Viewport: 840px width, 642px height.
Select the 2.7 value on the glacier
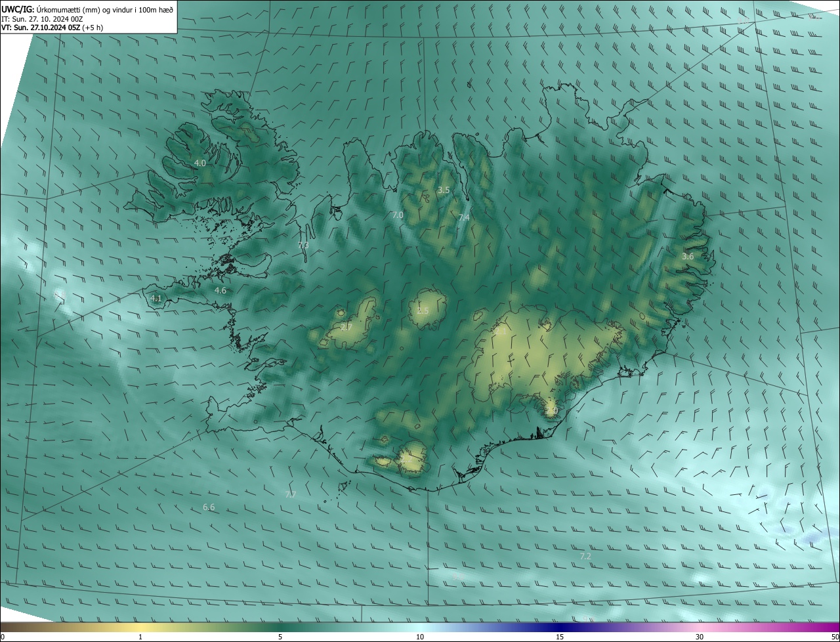(346, 327)
